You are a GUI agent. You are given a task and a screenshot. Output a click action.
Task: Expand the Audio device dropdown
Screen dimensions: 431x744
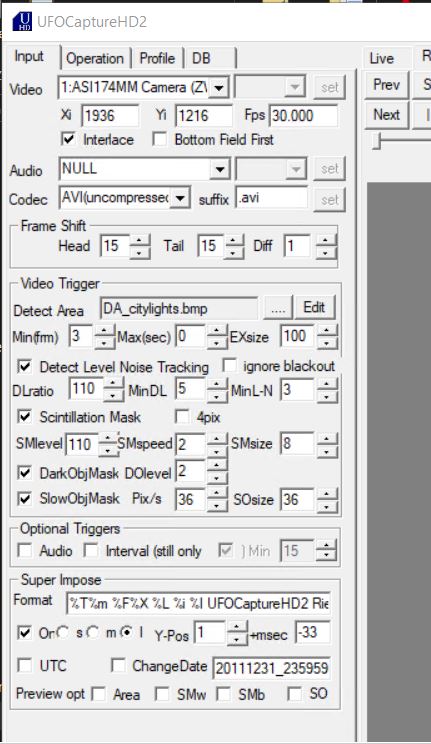220,169
